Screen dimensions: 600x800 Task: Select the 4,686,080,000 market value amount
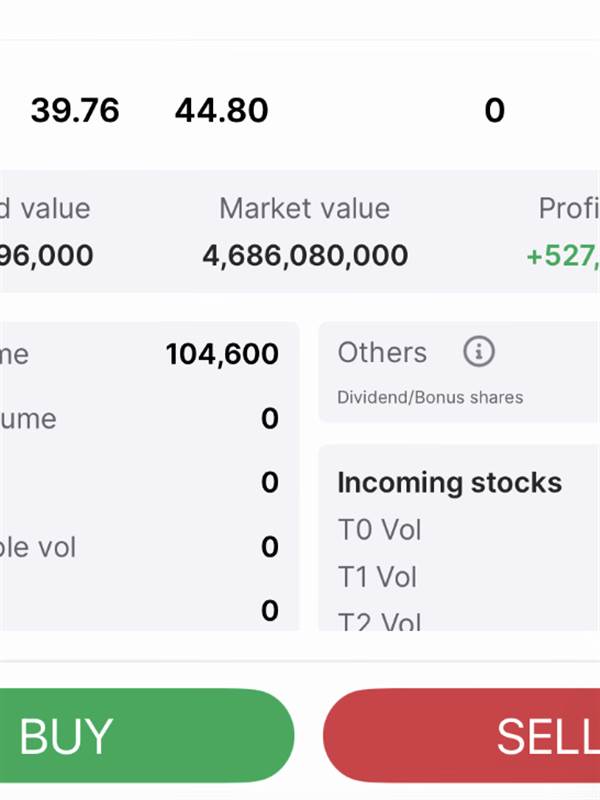[x=305, y=255]
